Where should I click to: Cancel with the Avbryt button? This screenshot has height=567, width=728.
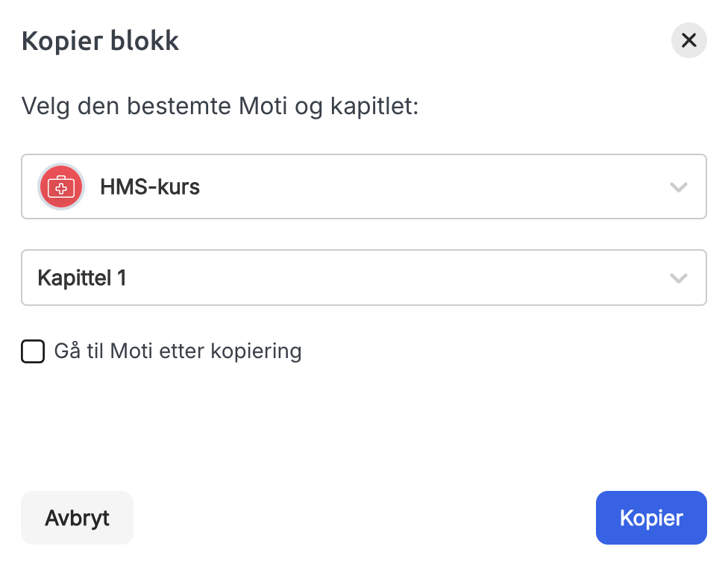(x=77, y=518)
